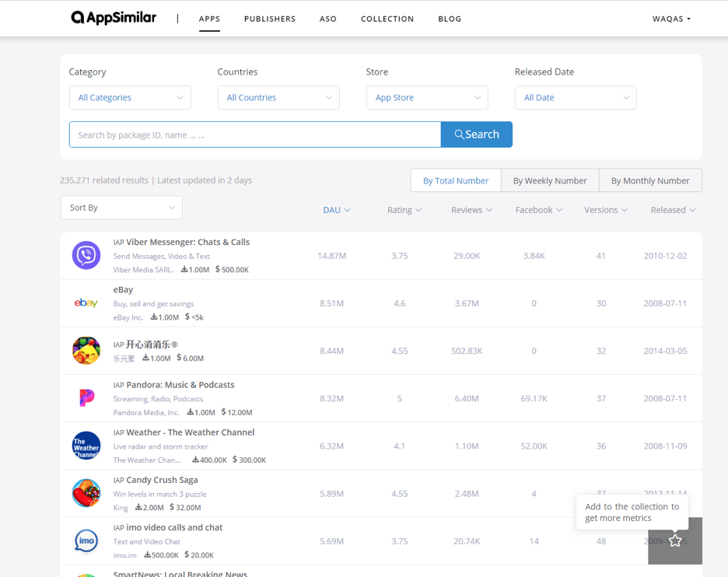Open the ASO nav item
Viewport: 728px width, 577px height.
click(327, 19)
